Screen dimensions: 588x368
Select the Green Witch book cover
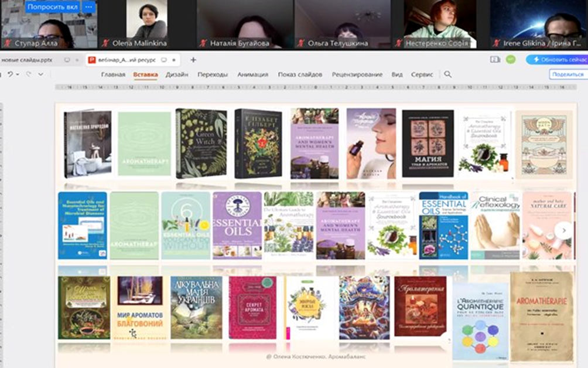[201, 144]
